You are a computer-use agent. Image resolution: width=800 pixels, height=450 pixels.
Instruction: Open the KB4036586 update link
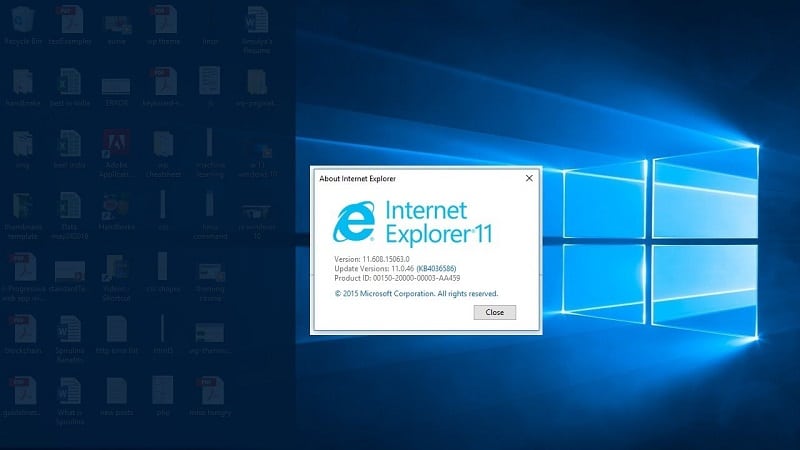pyautogui.click(x=436, y=268)
